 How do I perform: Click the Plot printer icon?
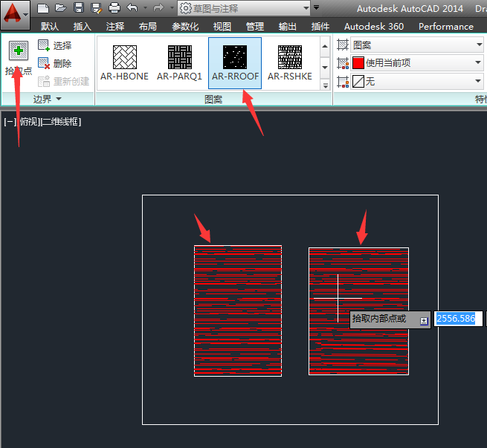(114, 8)
